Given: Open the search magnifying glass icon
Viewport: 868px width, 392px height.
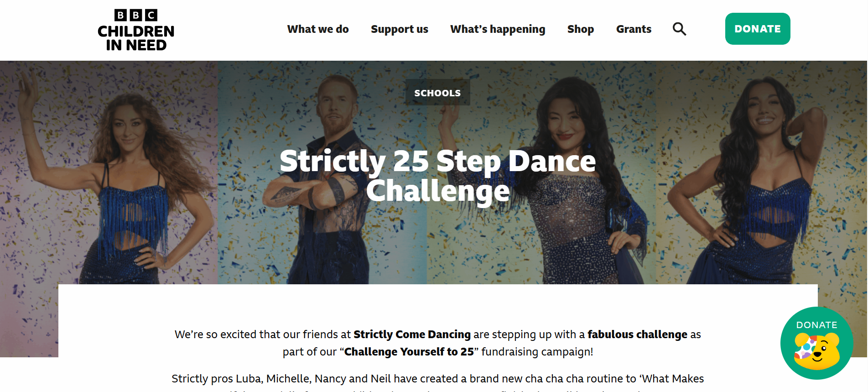Looking at the screenshot, I should 679,29.
